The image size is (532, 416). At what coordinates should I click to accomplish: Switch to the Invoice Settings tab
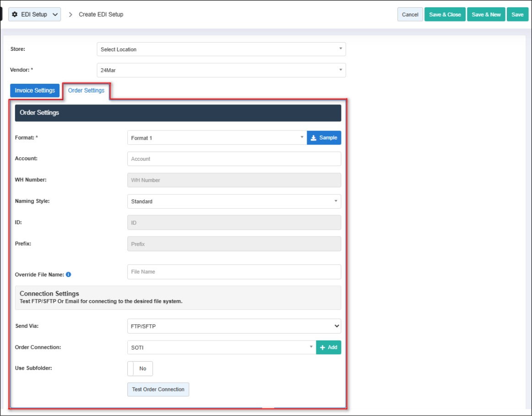pos(35,91)
